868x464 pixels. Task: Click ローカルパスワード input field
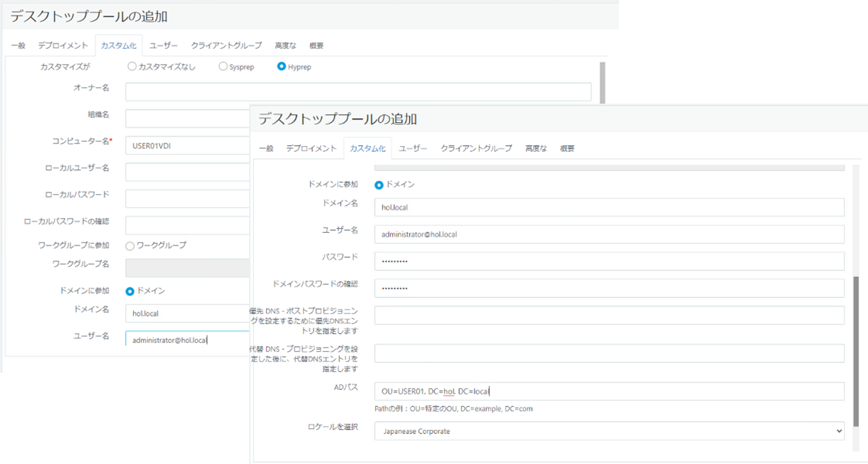coord(188,199)
